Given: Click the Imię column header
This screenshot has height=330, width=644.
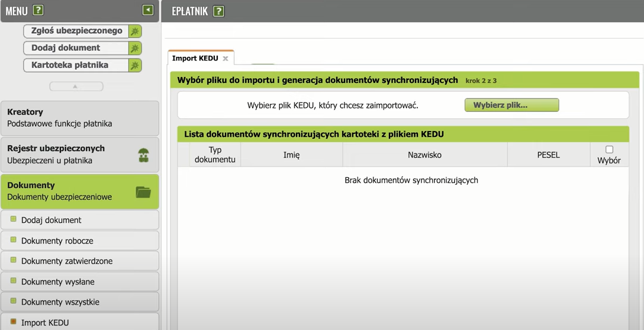Looking at the screenshot, I should (x=292, y=155).
